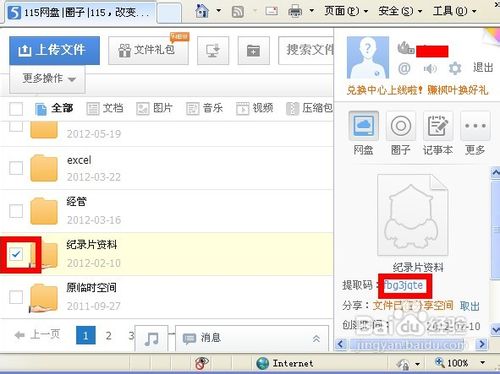Open the Tools (工具) menu
Screen dimensions: 500x374
click(x=455, y=11)
